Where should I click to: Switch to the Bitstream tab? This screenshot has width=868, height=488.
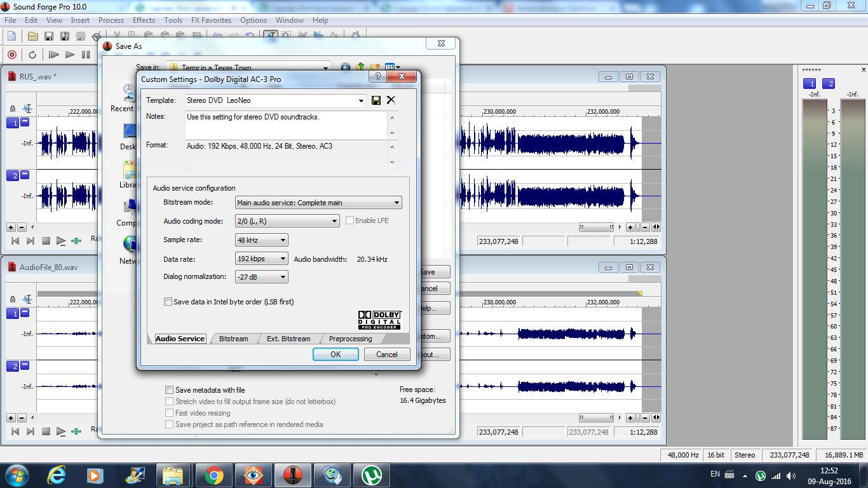(x=234, y=339)
